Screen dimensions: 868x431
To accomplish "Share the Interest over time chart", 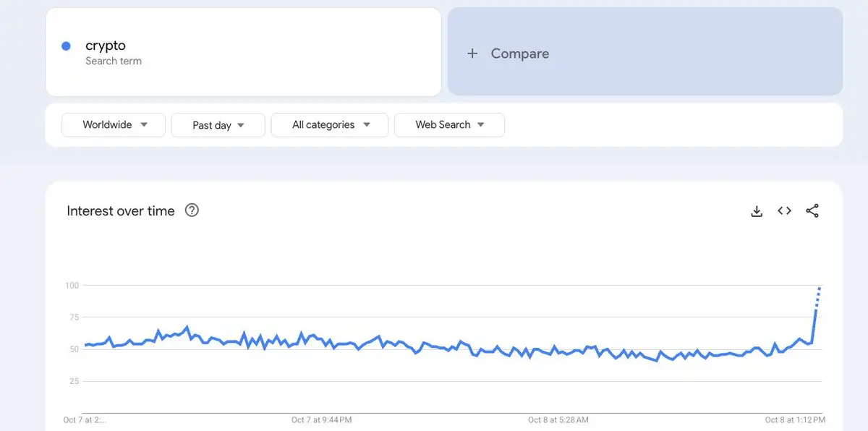I will [812, 211].
